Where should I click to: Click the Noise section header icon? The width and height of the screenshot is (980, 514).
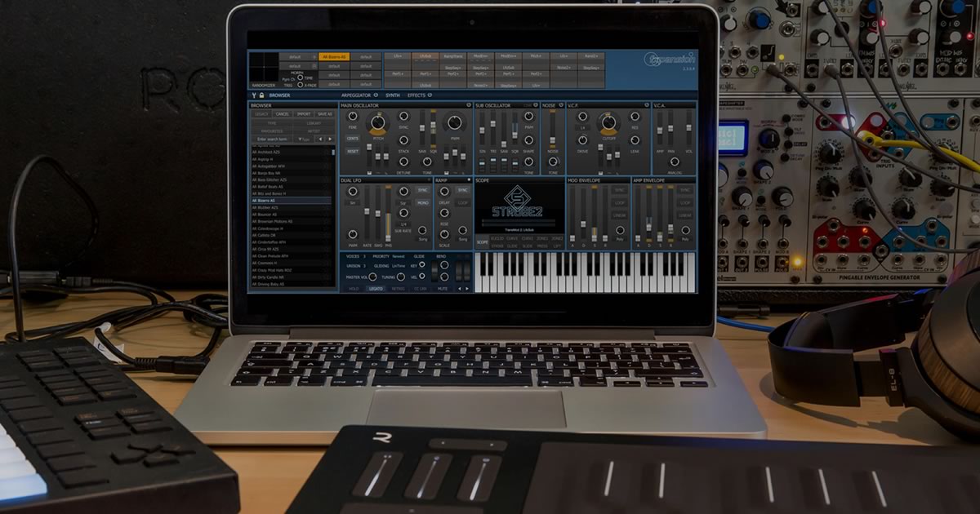tap(561, 105)
